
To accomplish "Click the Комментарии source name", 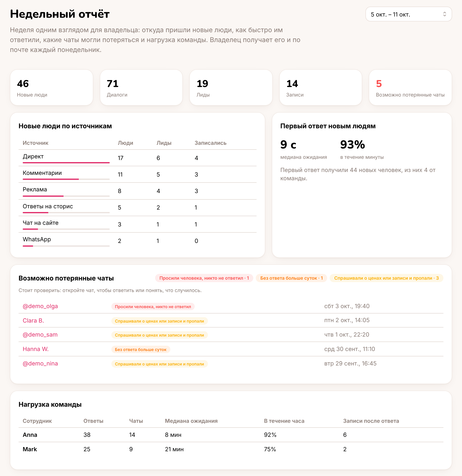I will click(x=42, y=173).
